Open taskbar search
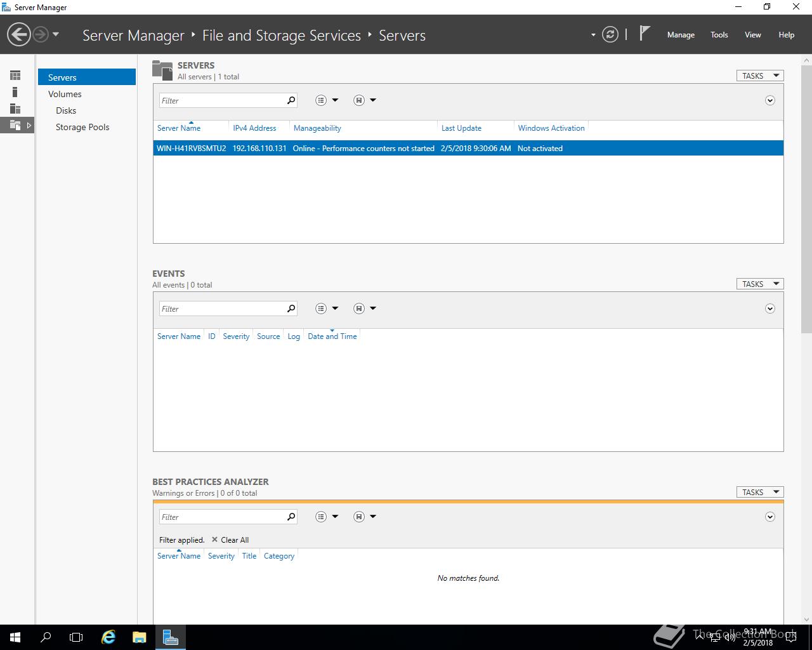 pyautogui.click(x=46, y=637)
